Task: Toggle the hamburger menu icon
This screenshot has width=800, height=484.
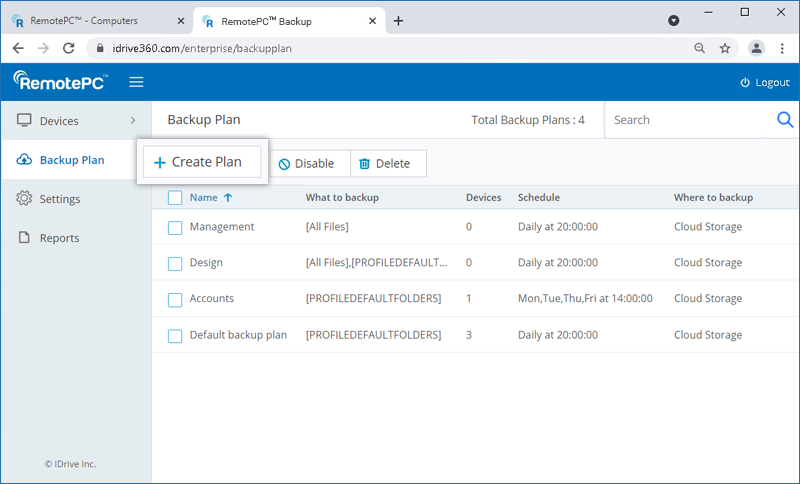Action: (x=136, y=82)
